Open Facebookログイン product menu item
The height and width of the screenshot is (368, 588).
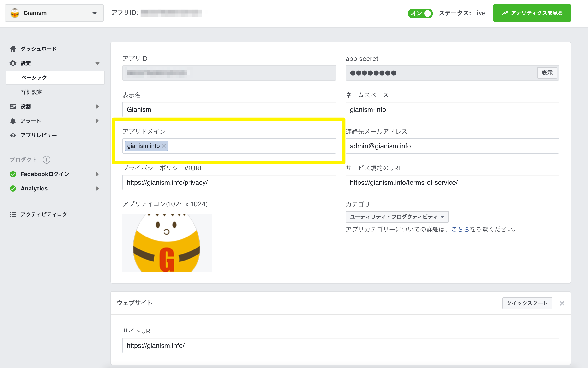tap(45, 174)
